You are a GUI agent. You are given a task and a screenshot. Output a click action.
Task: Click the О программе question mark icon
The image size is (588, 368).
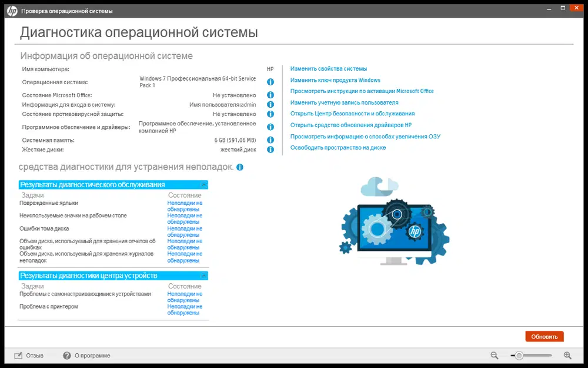pyautogui.click(x=67, y=355)
